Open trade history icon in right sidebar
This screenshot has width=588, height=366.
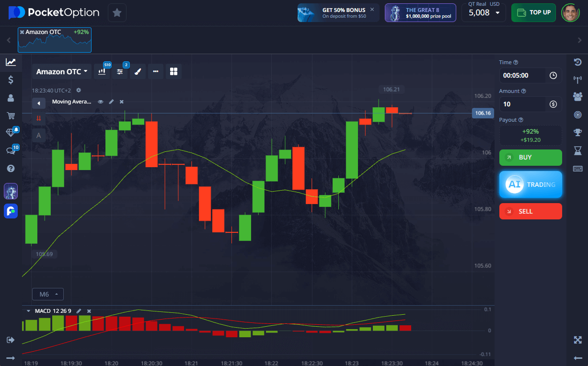click(x=577, y=62)
